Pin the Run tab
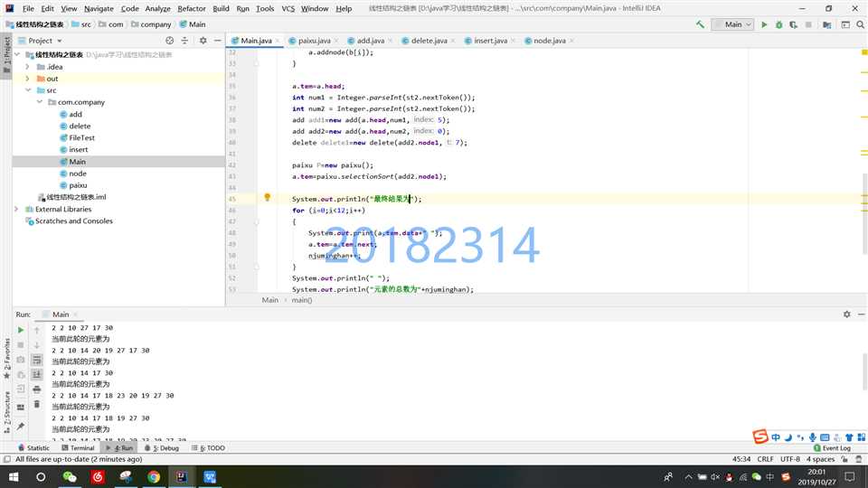The image size is (868, 488). [21, 426]
